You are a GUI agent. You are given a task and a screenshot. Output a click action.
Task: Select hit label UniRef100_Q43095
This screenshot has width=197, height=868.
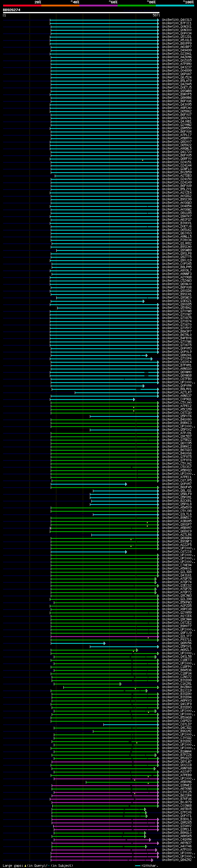pos(177,104)
